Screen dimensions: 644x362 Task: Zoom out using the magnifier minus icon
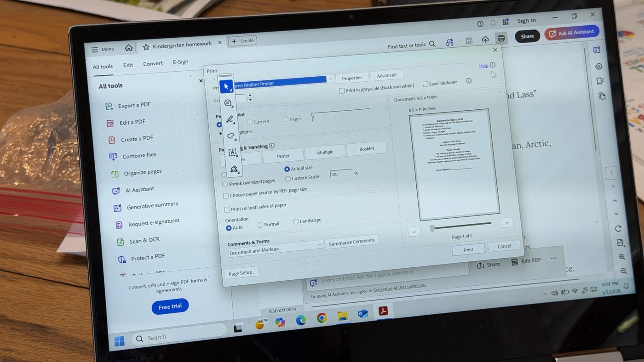[x=623, y=271]
